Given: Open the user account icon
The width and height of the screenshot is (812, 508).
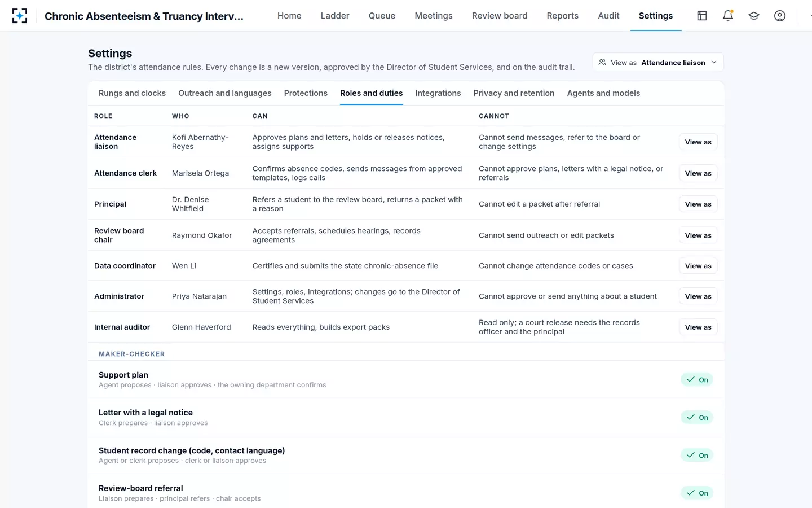Looking at the screenshot, I should tap(780, 16).
